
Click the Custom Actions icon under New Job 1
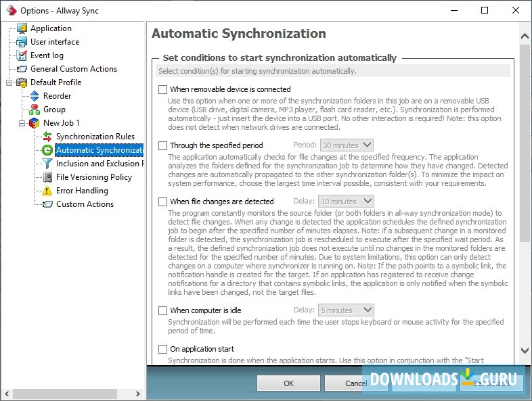(47, 204)
